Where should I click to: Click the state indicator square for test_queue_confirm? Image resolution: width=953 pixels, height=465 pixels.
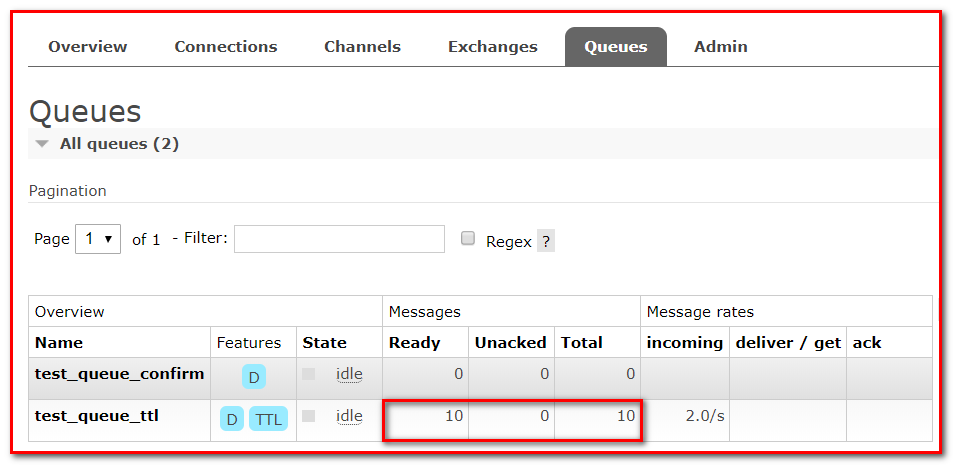(309, 374)
